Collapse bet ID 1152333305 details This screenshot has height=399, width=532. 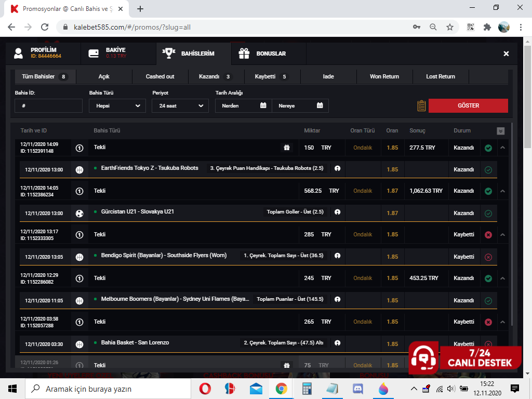point(502,235)
